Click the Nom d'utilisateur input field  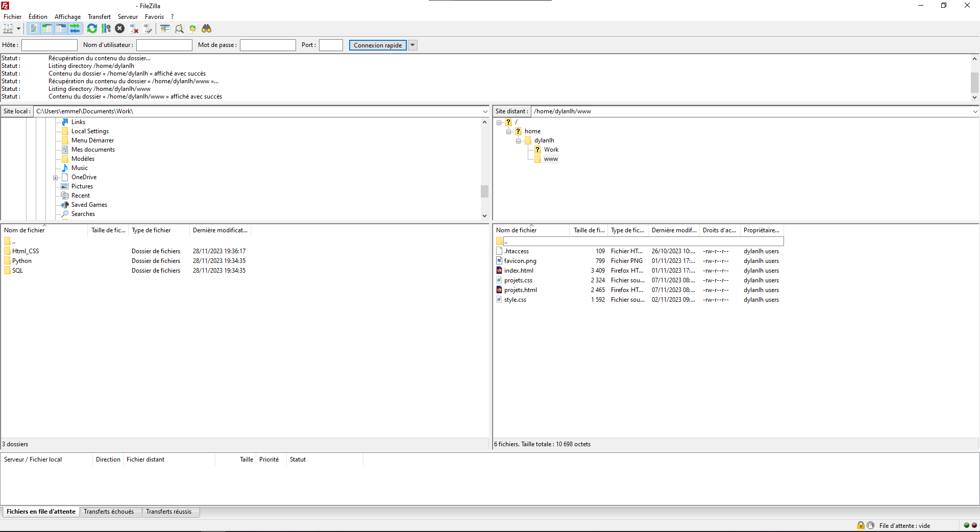[x=164, y=45]
